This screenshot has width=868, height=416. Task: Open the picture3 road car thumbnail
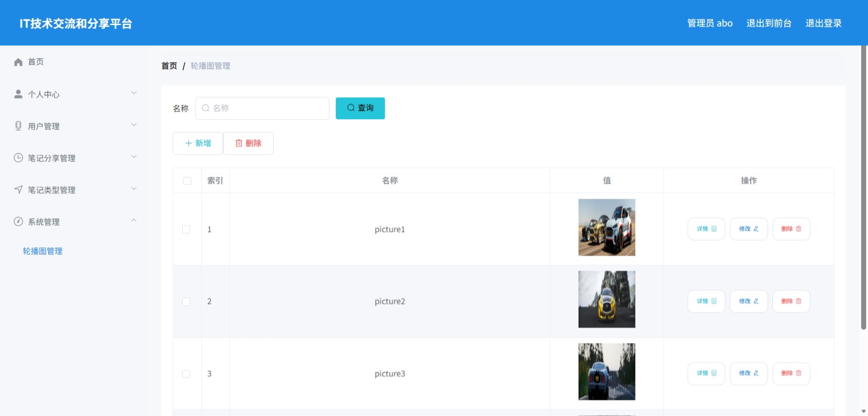[607, 372]
